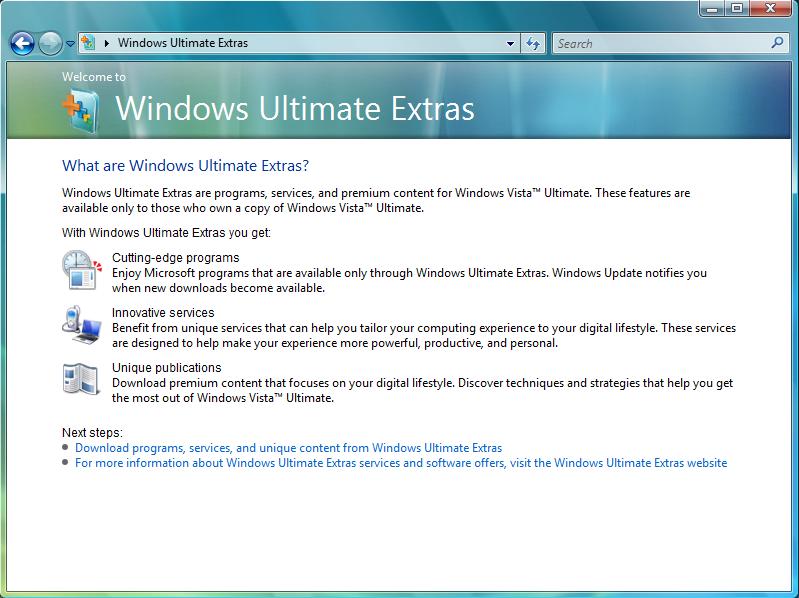Open the recent pages dropdown arrow
Screen dimensions: 799x598
click(x=70, y=44)
